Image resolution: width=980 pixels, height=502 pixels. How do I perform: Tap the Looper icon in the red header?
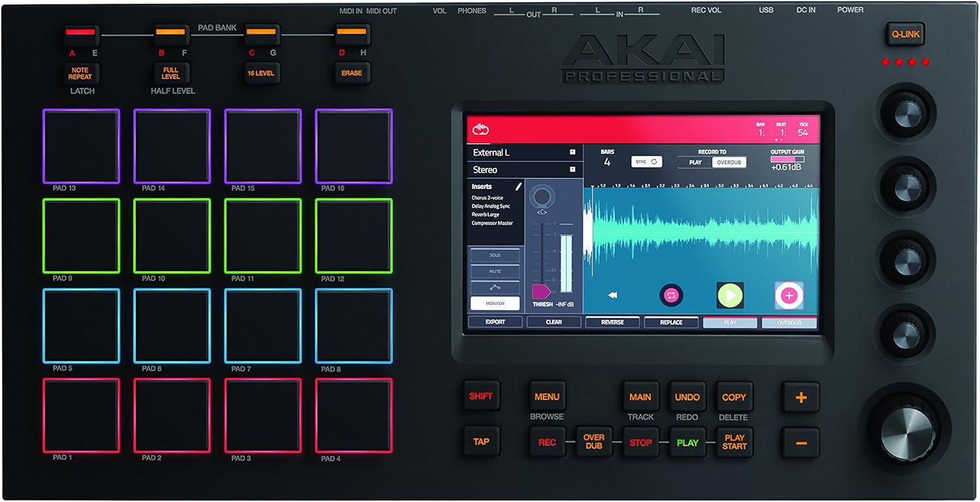coord(481,129)
